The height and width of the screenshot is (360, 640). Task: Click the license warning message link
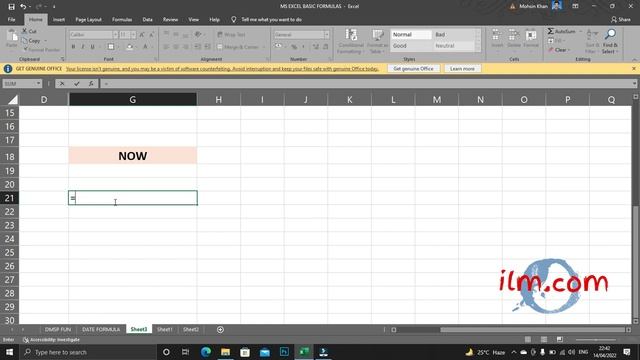pyautogui.click(x=222, y=69)
